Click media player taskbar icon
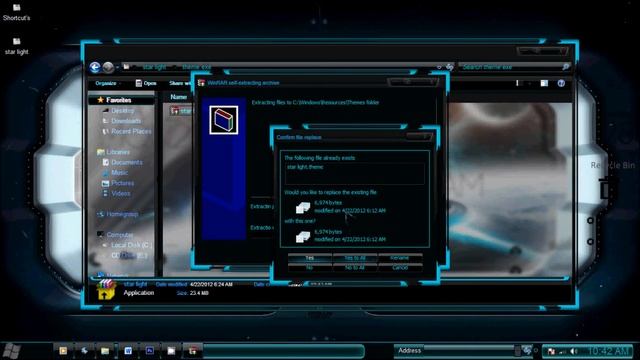640x360 pixels. (63, 351)
